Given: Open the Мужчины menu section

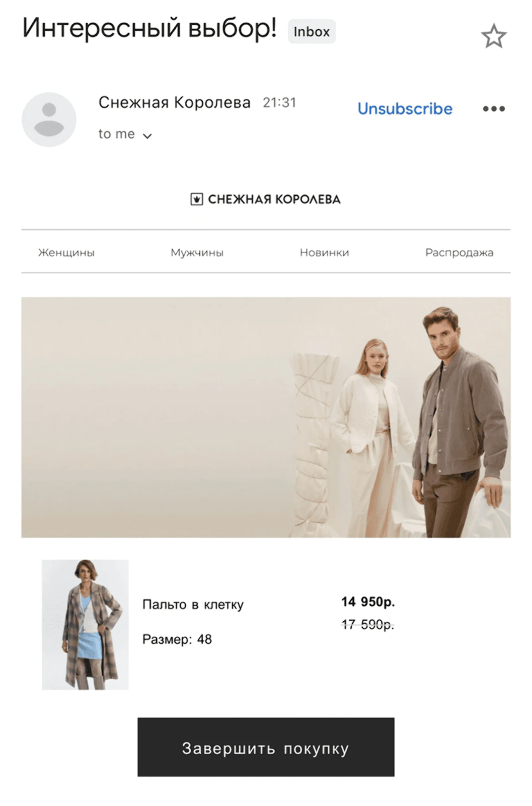Looking at the screenshot, I should [x=197, y=253].
